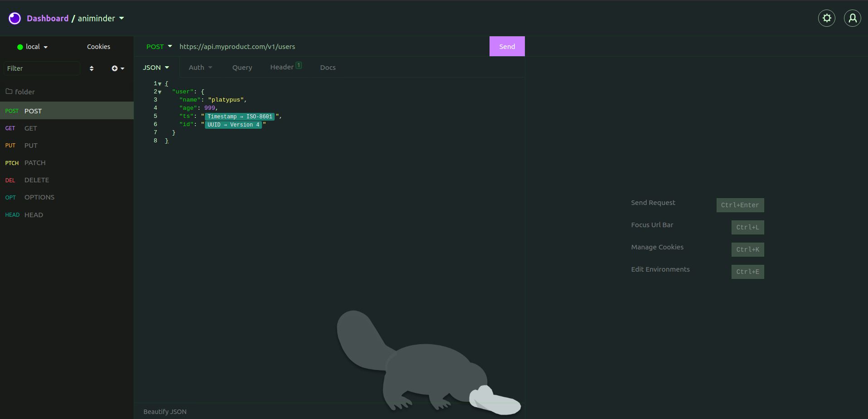Open the user account icon
Viewport: 868px width, 419px height.
pyautogui.click(x=853, y=18)
